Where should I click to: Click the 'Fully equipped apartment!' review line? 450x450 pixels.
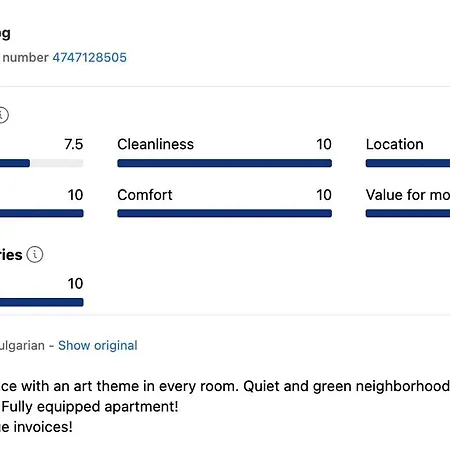click(x=90, y=407)
